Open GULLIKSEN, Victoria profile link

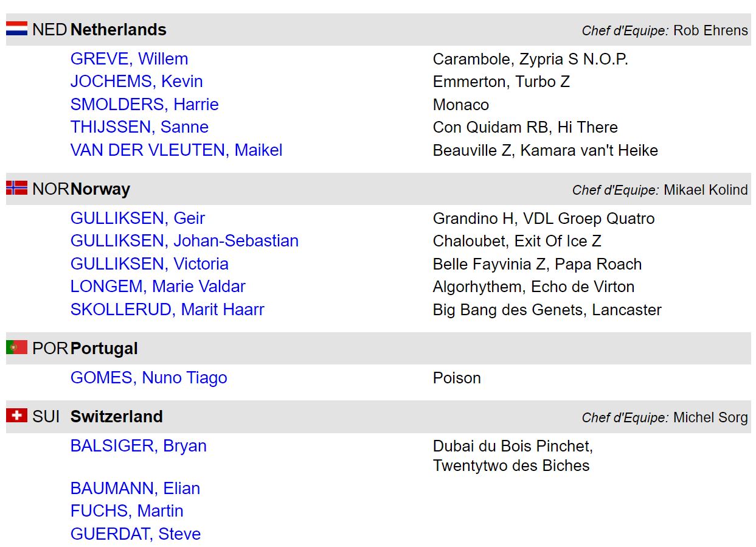click(x=149, y=264)
